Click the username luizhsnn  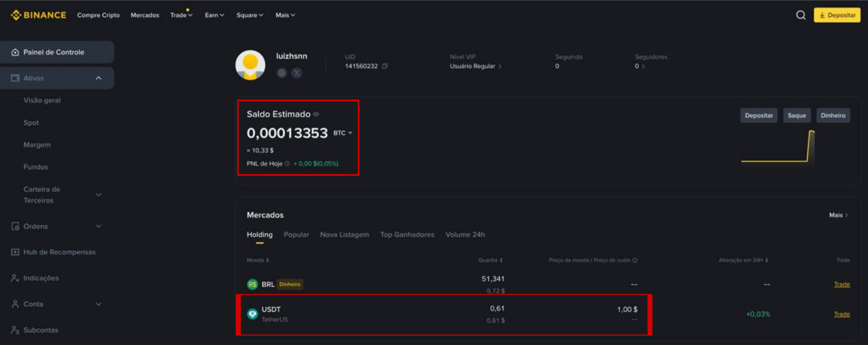[292, 56]
